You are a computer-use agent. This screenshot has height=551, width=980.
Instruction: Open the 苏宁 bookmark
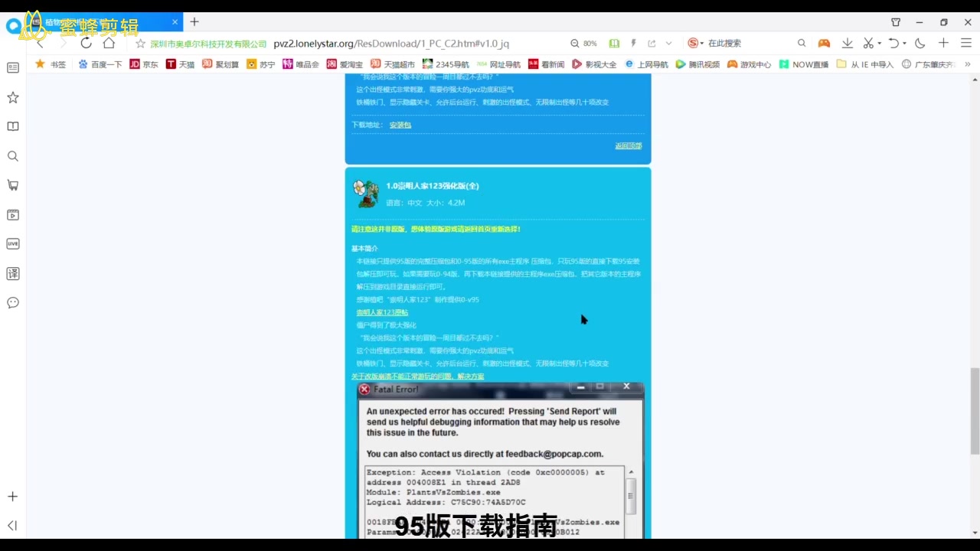261,64
